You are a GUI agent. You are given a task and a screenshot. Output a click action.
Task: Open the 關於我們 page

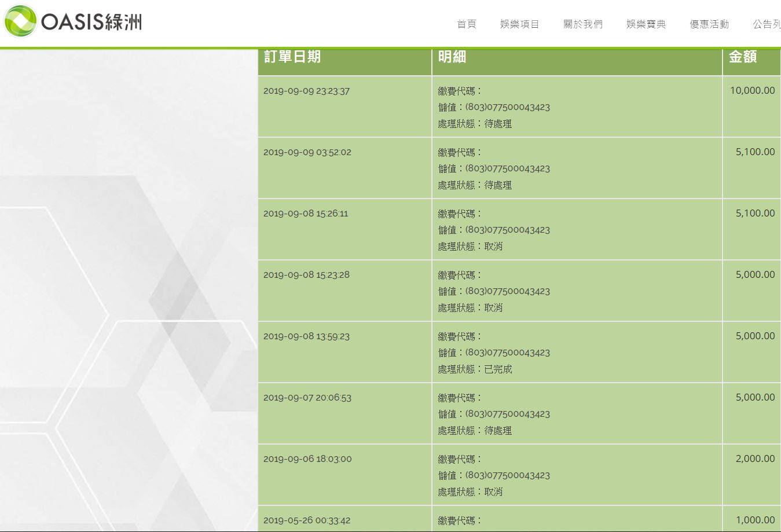[582, 24]
